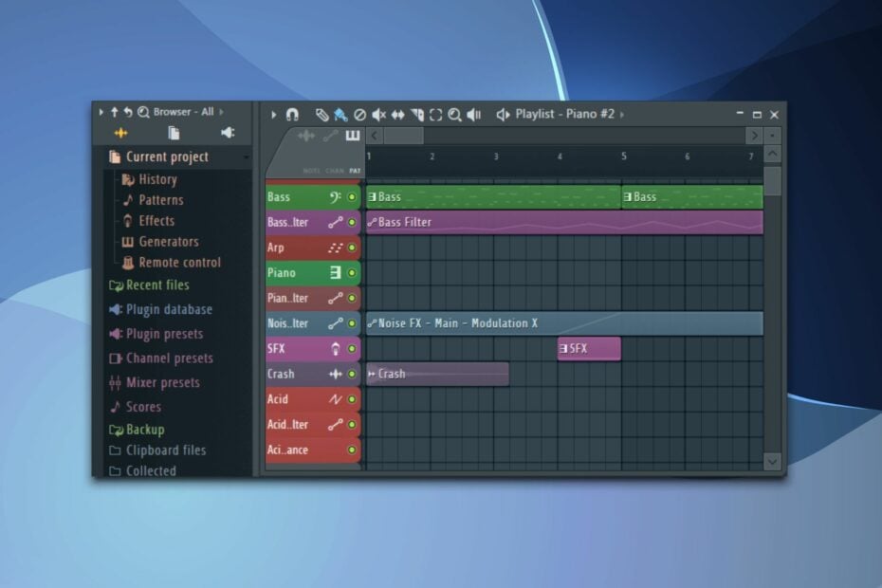Viewport: 882px width, 588px height.
Task: Choose the Slice tool
Action: pos(416,114)
